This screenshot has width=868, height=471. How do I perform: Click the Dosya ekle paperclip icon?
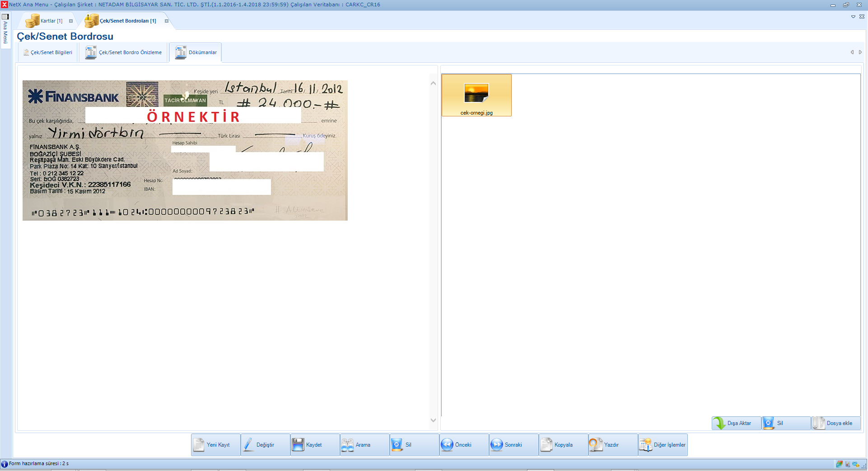click(818, 423)
